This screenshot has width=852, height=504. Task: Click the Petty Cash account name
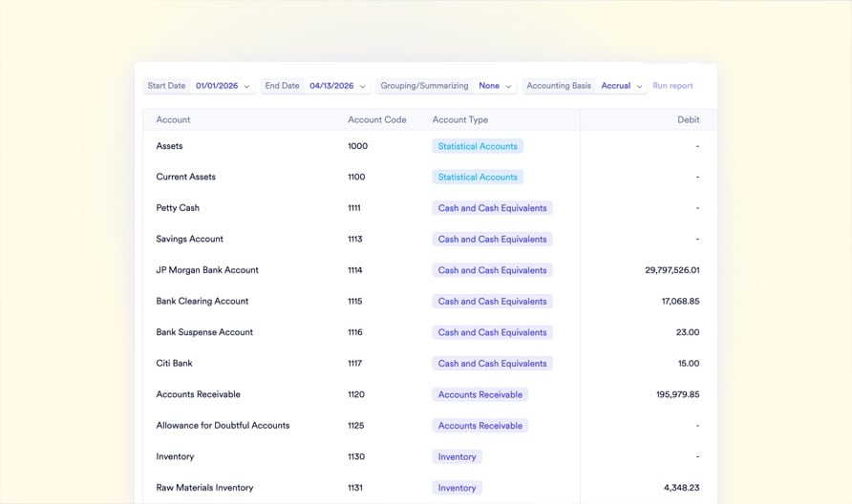[178, 208]
